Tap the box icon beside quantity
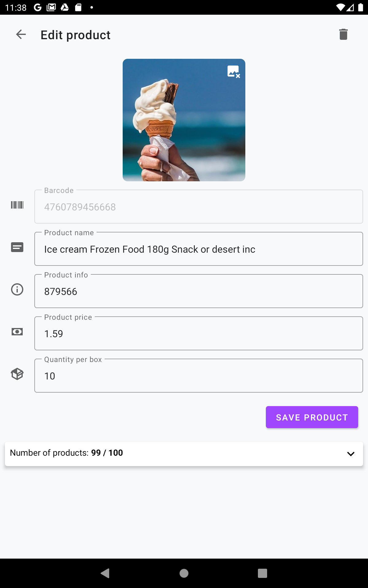Viewport: 368px width, 588px height. (17, 374)
